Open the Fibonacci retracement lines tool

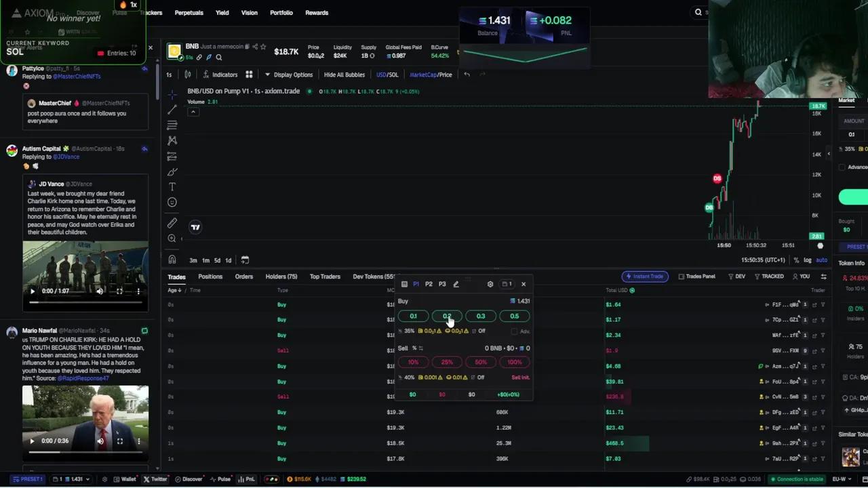click(172, 125)
